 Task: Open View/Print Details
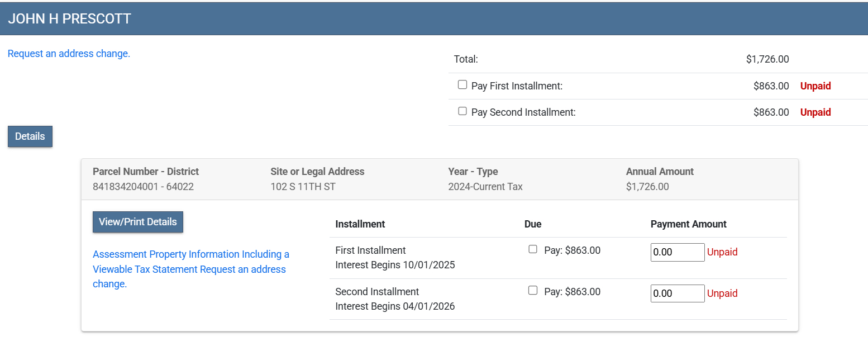click(x=137, y=222)
